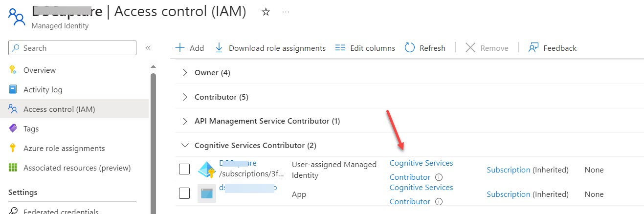Click the Feedback person icon
The width and height of the screenshot is (644, 214).
[x=533, y=48]
